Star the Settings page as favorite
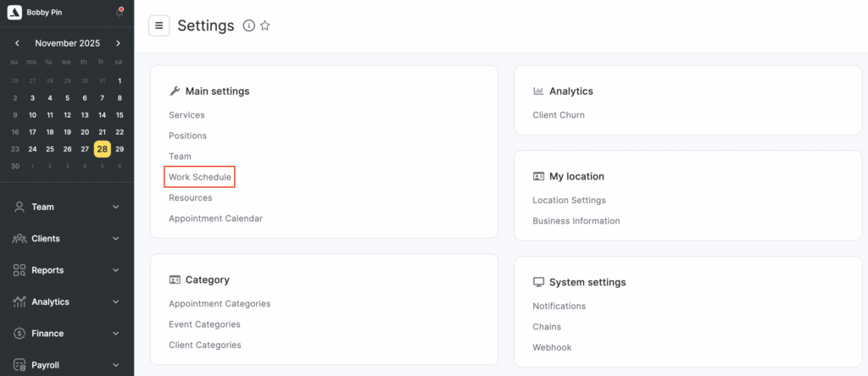The width and height of the screenshot is (868, 376). click(x=264, y=26)
